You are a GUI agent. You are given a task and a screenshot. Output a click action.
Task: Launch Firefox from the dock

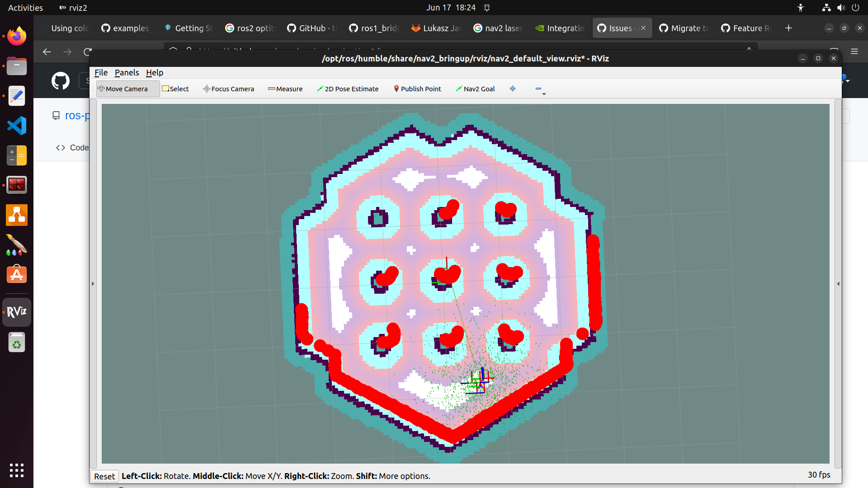tap(16, 36)
